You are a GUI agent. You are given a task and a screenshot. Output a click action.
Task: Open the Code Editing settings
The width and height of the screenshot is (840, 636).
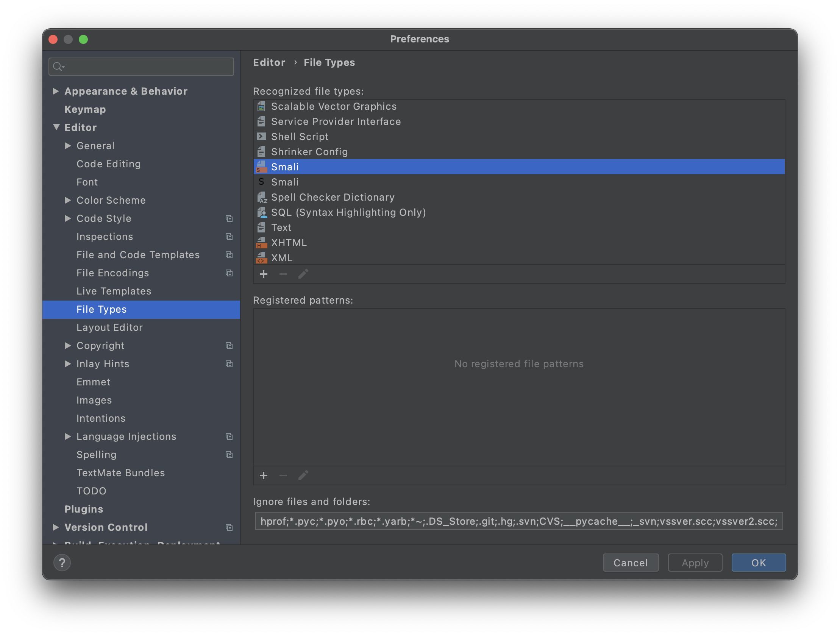pyautogui.click(x=109, y=164)
